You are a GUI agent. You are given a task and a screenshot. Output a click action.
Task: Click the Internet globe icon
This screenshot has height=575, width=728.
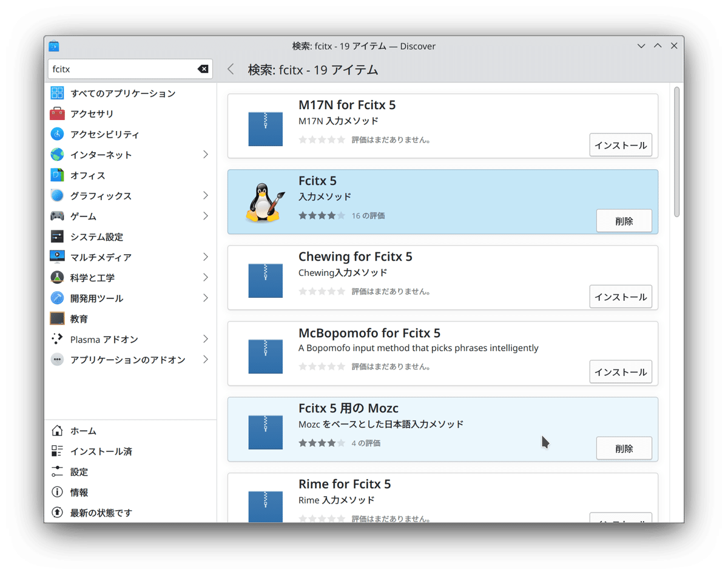point(57,155)
